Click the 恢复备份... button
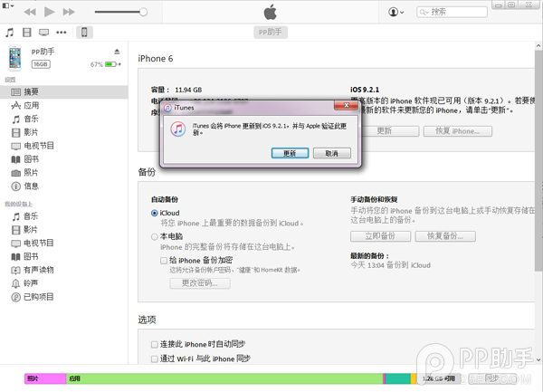Viewport: 543px width, 392px height. pos(445,236)
